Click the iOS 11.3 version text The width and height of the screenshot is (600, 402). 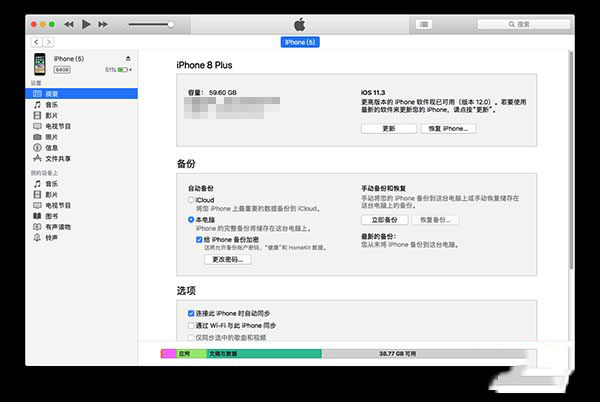(373, 93)
